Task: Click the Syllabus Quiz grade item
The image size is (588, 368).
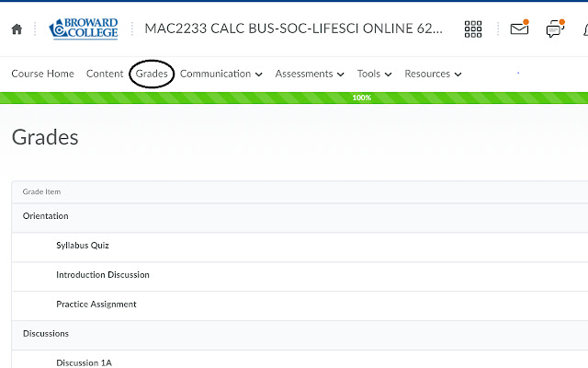Action: 83,246
